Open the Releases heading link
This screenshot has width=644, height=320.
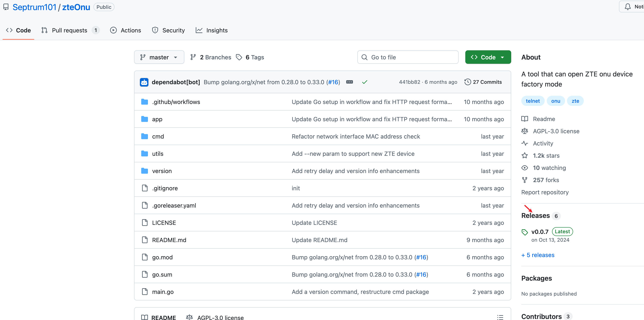(x=535, y=216)
